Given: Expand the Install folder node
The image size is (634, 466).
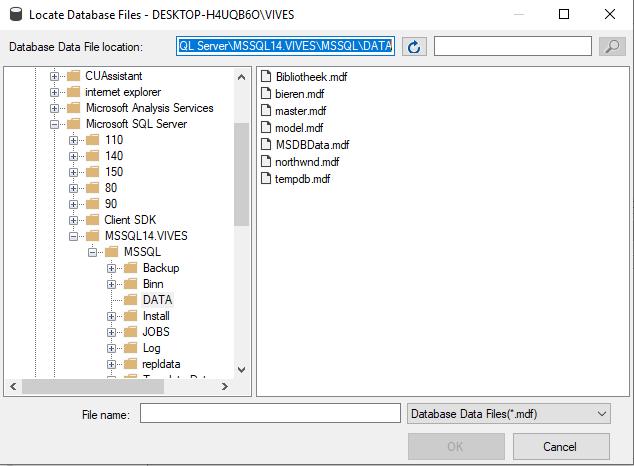Looking at the screenshot, I should [x=112, y=316].
